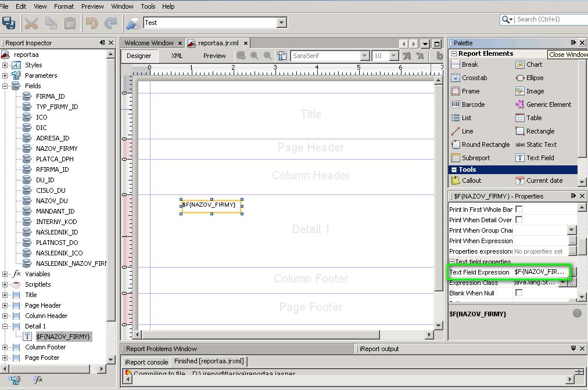Select the Ellipse element in Palette
This screenshot has height=390, width=588.
point(529,78)
